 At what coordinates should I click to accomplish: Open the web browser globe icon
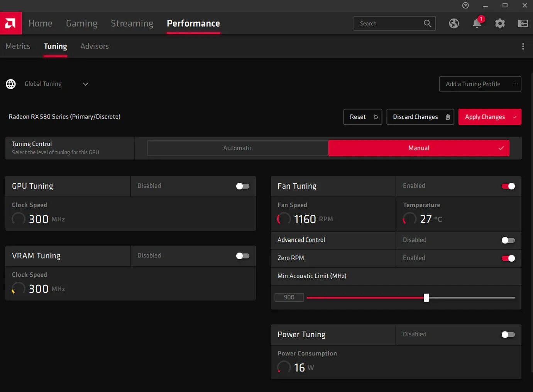pyautogui.click(x=454, y=24)
